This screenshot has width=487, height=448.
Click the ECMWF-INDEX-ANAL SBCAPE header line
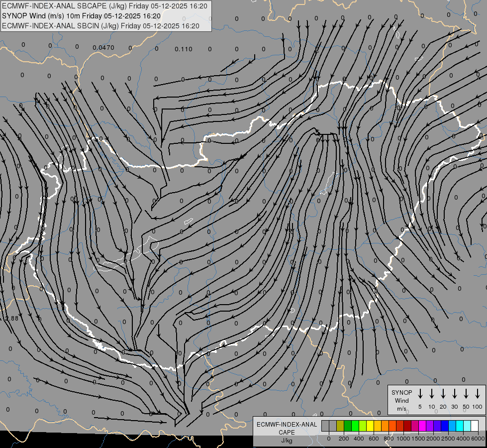point(104,6)
